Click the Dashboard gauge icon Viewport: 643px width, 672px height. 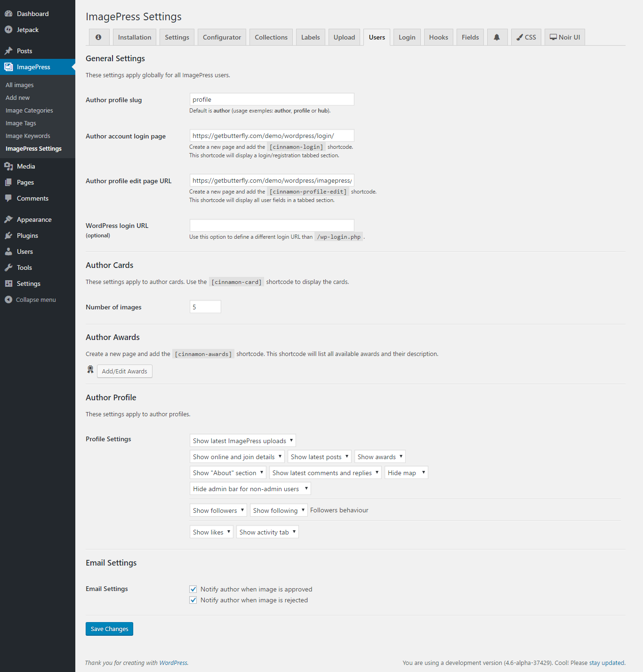pos(8,14)
